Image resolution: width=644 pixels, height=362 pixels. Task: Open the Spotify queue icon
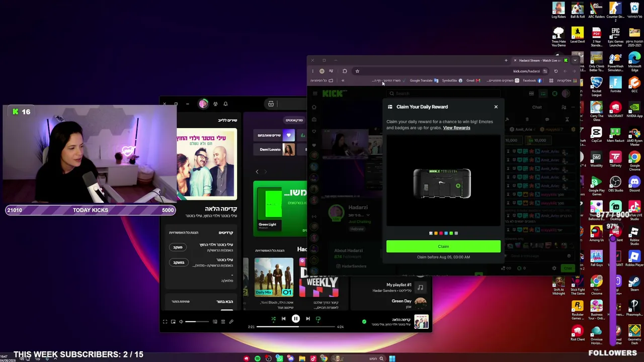pyautogui.click(x=223, y=322)
